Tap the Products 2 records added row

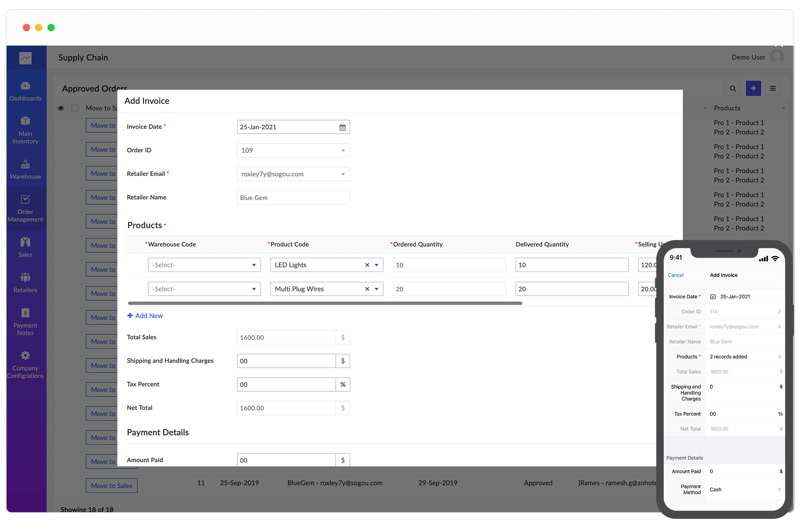click(x=724, y=357)
